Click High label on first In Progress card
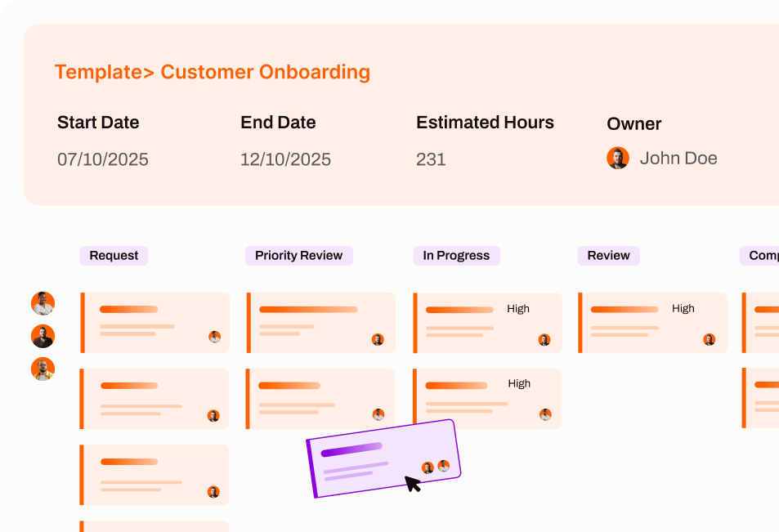Viewport: 779px width, 532px height. click(518, 309)
